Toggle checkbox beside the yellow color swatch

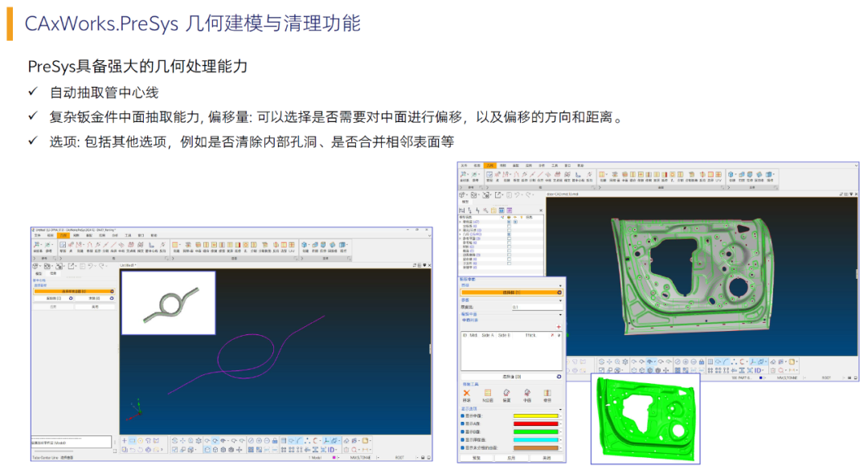tap(462, 415)
